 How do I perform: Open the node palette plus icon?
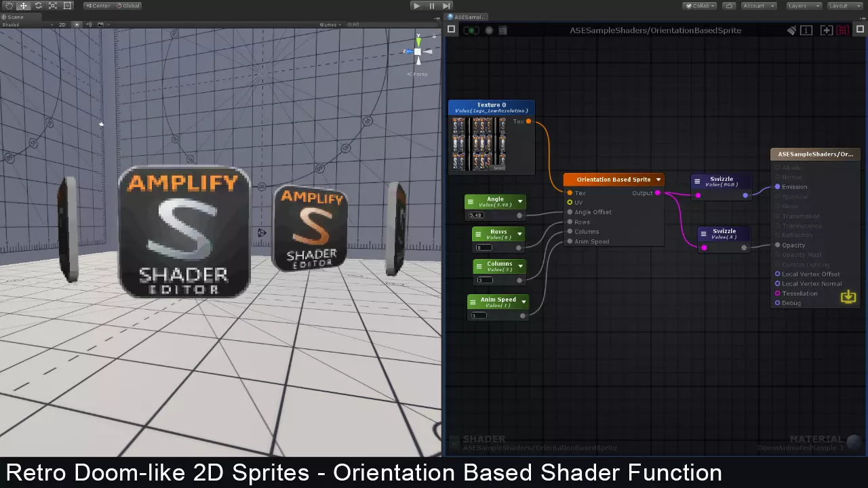click(x=826, y=30)
